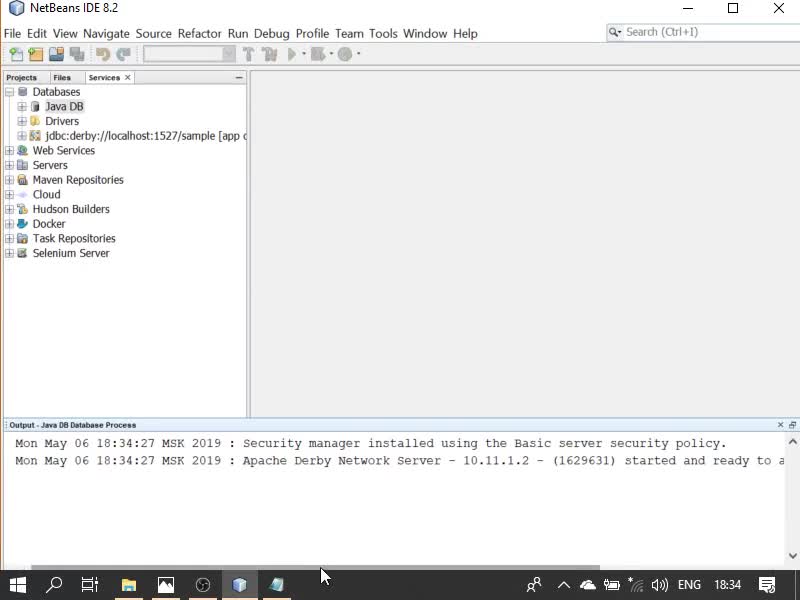Screen dimensions: 800x600
Task: Click the jdbc:derby connection icon
Action: tap(35, 136)
